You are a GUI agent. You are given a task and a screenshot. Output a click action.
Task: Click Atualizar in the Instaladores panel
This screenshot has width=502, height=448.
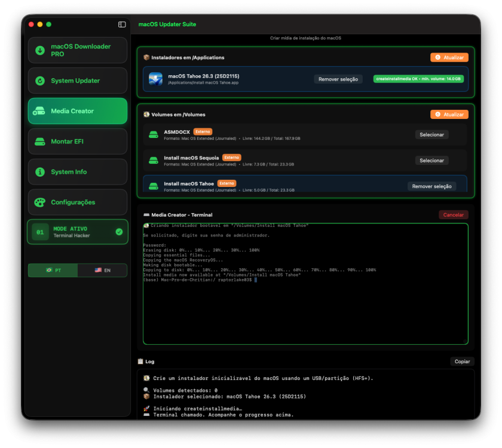pyautogui.click(x=449, y=57)
